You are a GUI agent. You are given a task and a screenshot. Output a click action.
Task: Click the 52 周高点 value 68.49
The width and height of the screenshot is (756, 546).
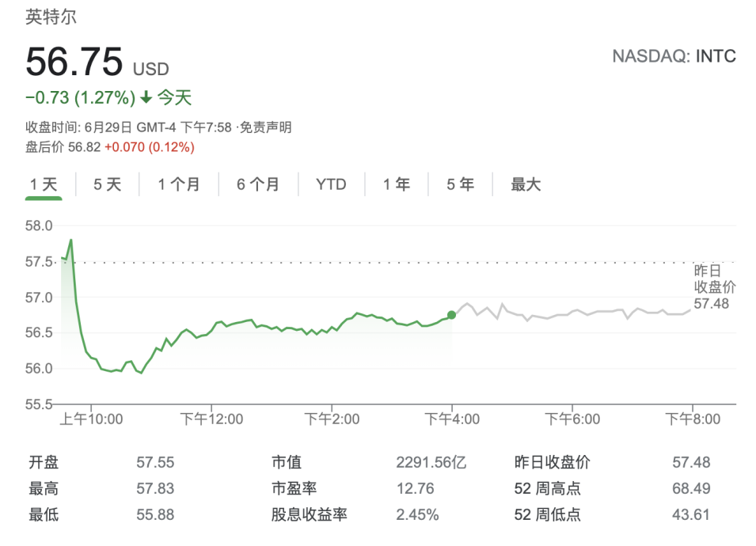[x=691, y=489]
